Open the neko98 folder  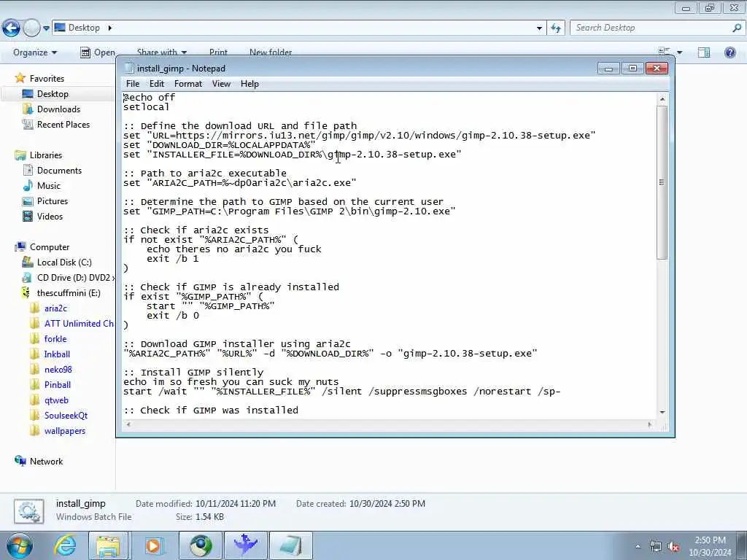[58, 370]
